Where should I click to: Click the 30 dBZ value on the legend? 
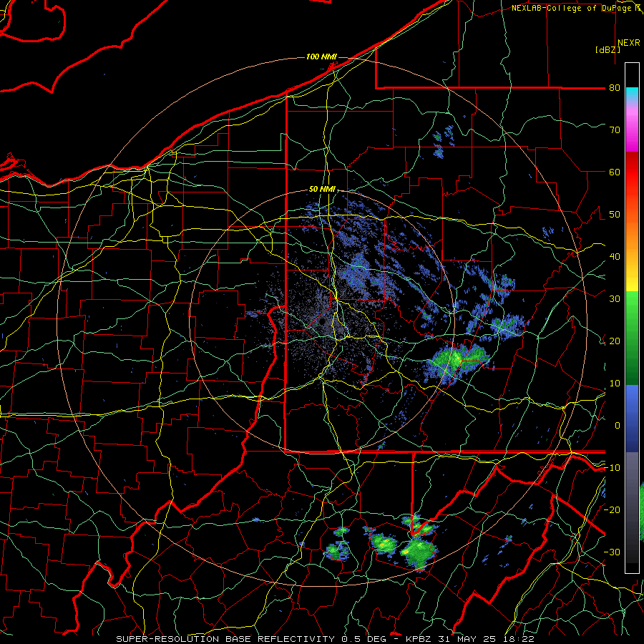pyautogui.click(x=615, y=299)
